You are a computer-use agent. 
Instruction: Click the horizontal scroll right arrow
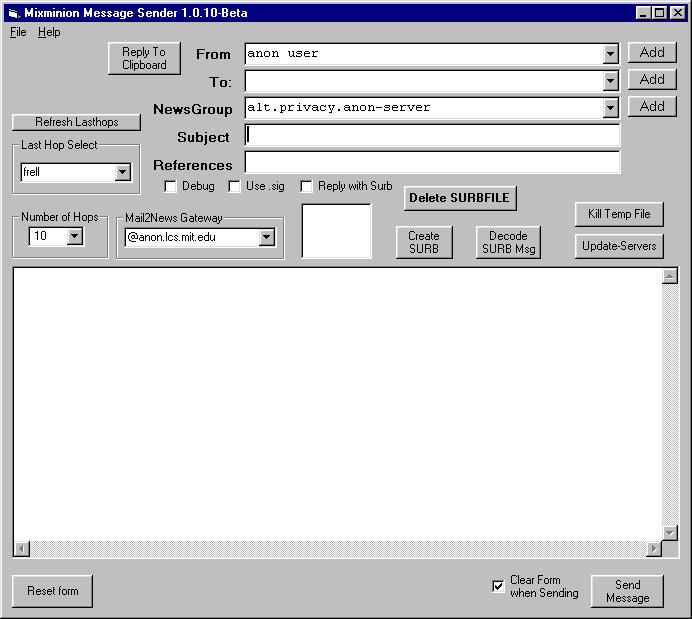point(654,549)
